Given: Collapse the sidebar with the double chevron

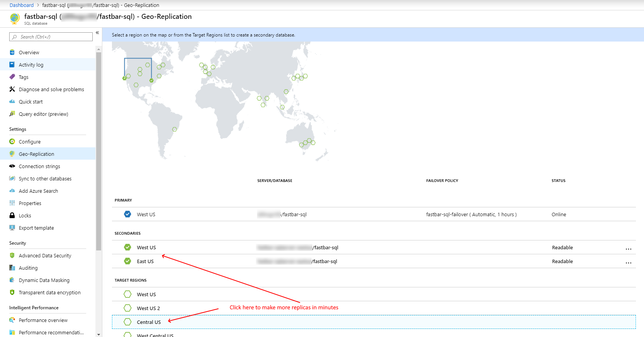Looking at the screenshot, I should (97, 33).
